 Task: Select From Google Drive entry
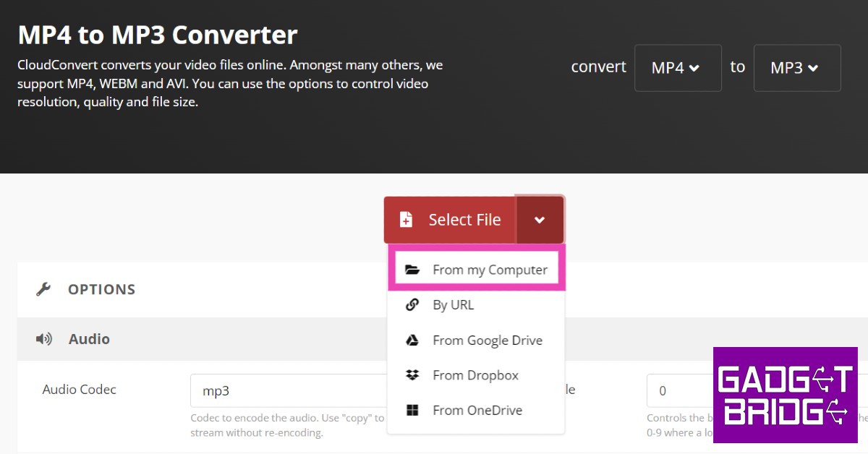[487, 340]
